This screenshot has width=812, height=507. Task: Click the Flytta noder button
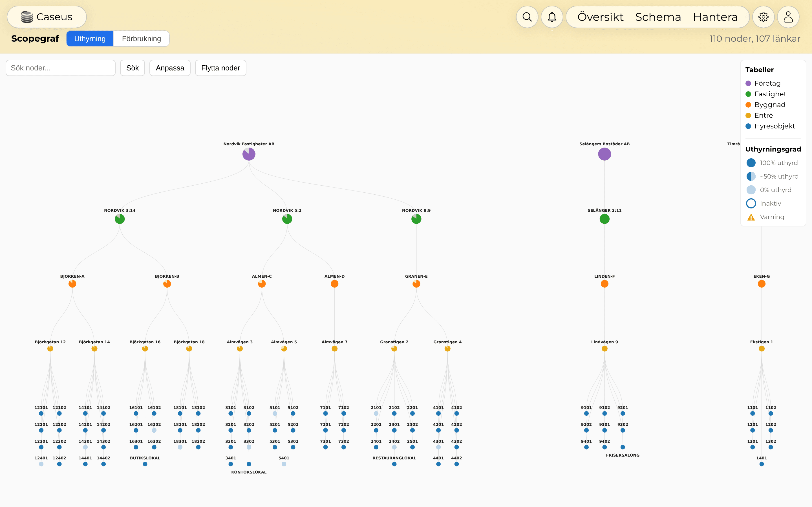click(220, 68)
